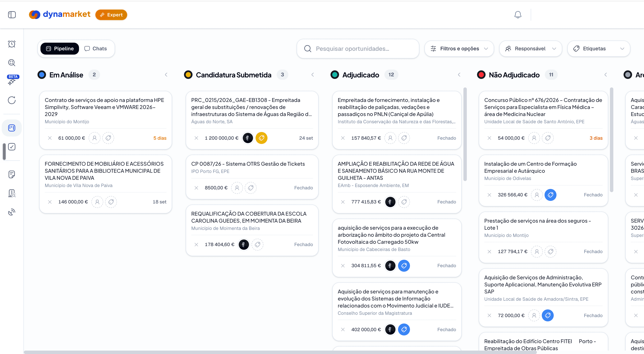Click the dynamarket logo
Screen dimensions: 644x354
[59, 15]
